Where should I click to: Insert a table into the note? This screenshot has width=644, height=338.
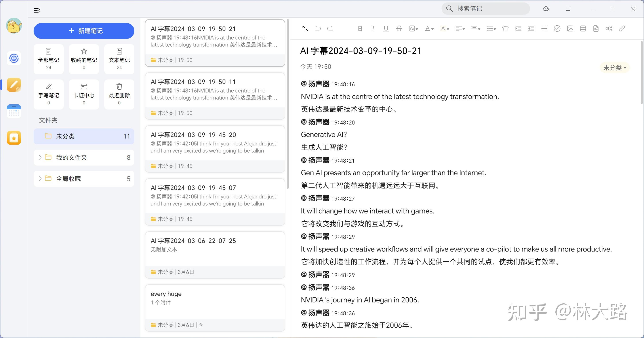[x=583, y=28]
